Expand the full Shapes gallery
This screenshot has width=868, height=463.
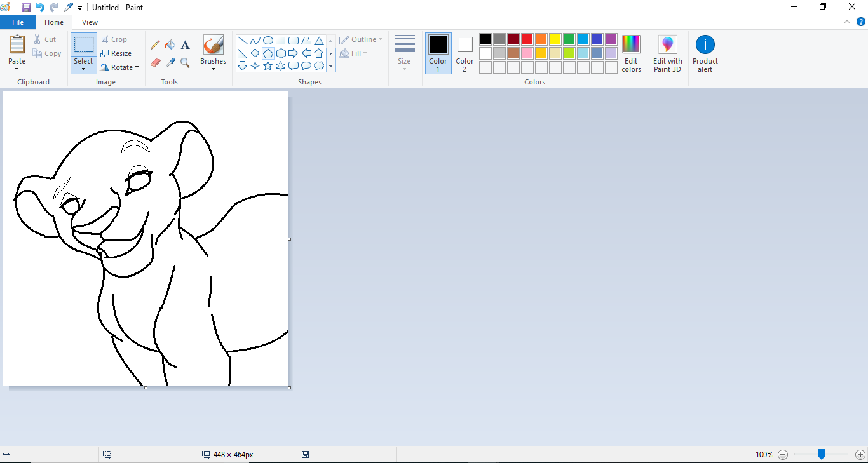(331, 65)
